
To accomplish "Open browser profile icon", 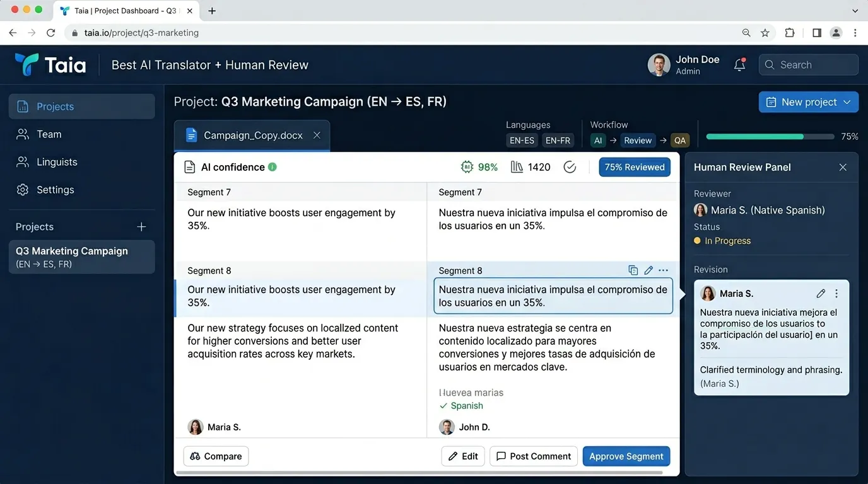I will (836, 33).
